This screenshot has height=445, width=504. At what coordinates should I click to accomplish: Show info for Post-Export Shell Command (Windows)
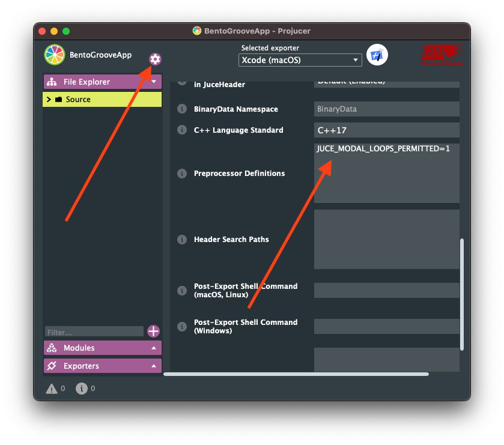pyautogui.click(x=182, y=327)
